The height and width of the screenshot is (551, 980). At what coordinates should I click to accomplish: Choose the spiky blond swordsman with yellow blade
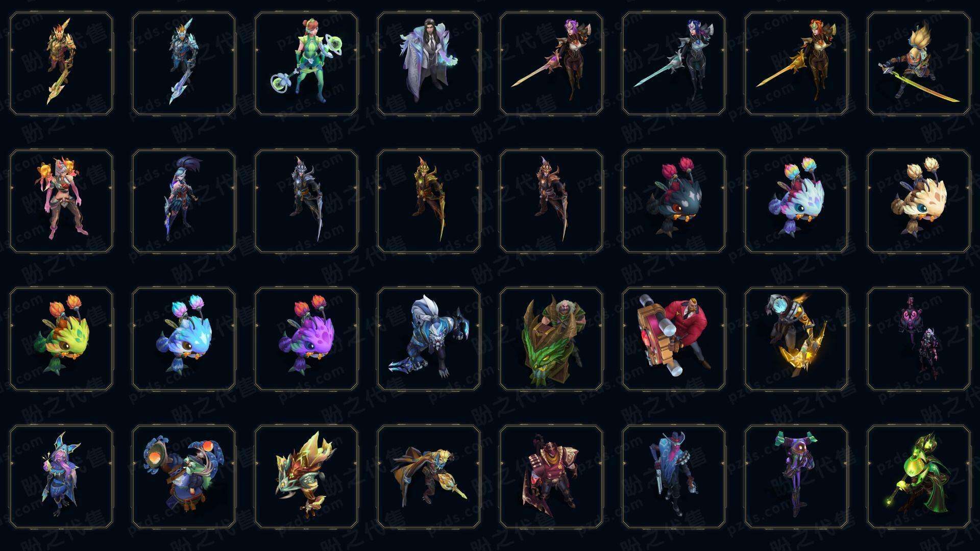pyautogui.click(x=919, y=64)
